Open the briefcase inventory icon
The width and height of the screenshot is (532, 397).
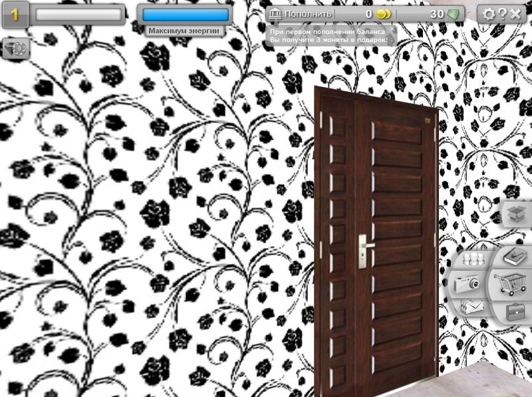tap(515, 311)
